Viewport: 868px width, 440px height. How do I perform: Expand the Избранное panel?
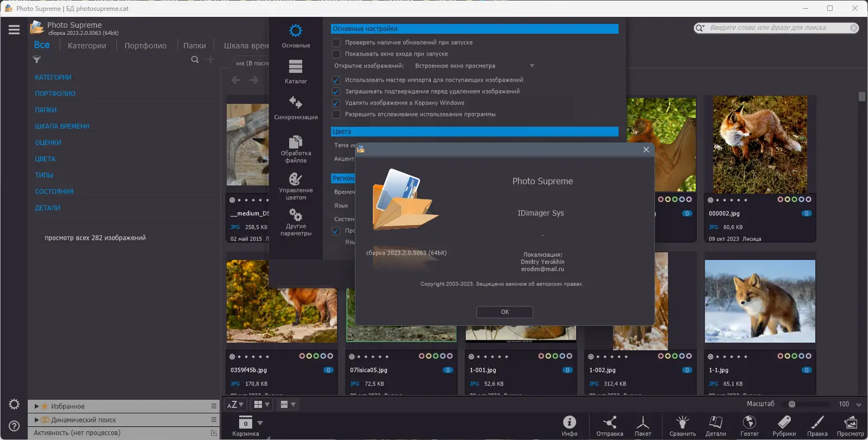36,406
